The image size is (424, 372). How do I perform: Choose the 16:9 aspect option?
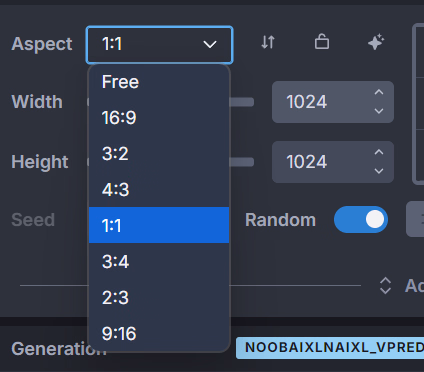pos(159,118)
